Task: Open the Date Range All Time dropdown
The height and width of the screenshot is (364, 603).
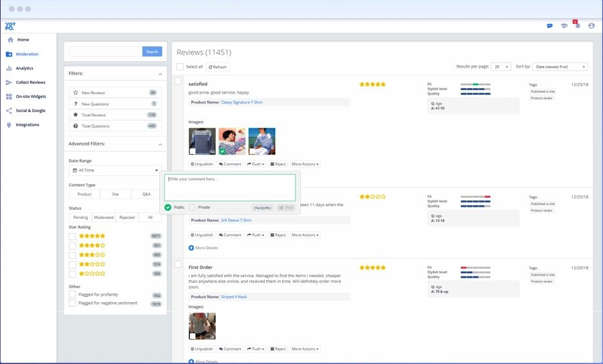Action: 114,170
